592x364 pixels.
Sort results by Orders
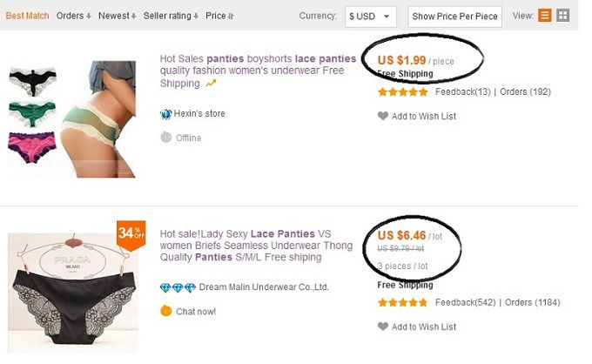[x=74, y=16]
